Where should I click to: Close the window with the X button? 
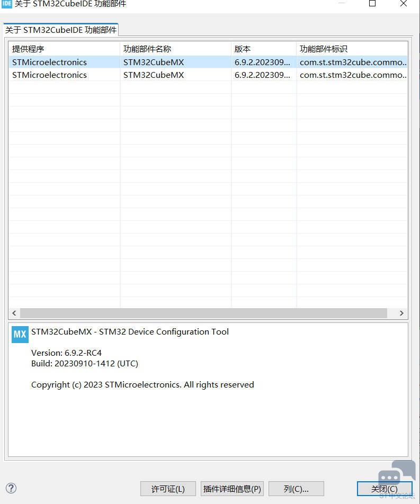pos(404,4)
